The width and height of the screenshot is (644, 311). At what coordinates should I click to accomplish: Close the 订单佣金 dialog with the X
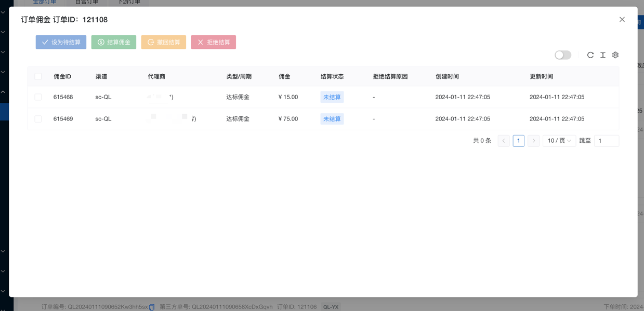pos(622,20)
